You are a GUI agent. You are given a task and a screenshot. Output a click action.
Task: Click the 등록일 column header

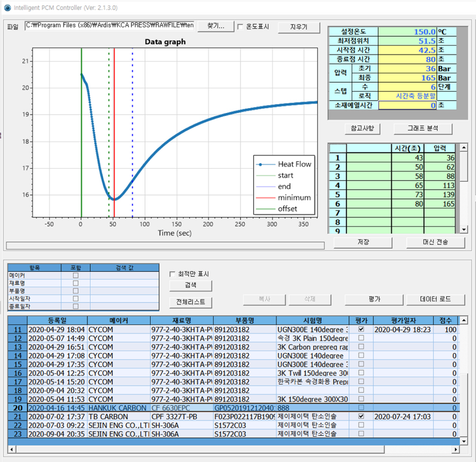[57, 320]
